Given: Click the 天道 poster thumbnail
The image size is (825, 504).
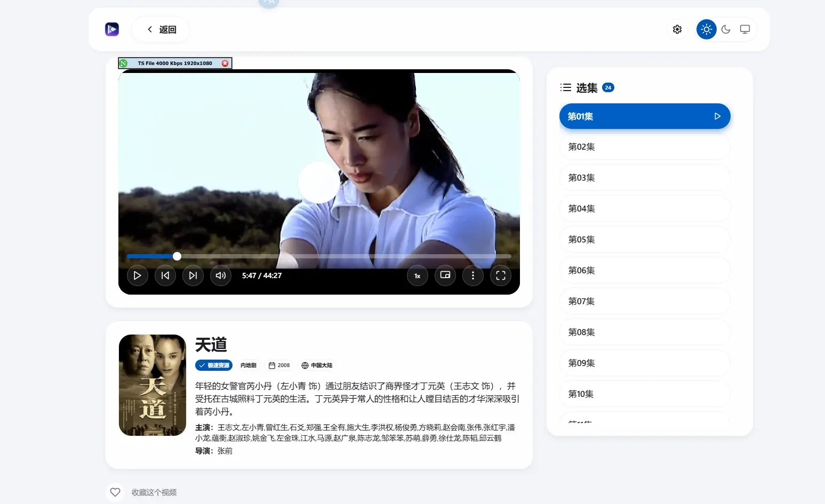Looking at the screenshot, I should click(152, 385).
